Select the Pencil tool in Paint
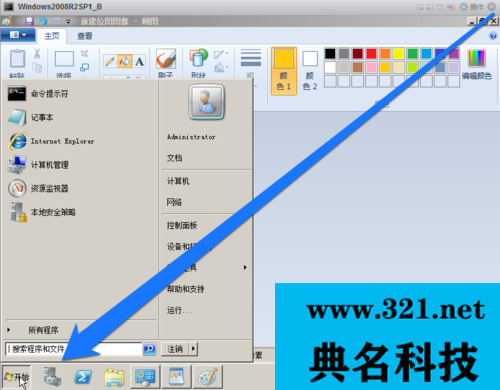This screenshot has width=500, height=390. [110, 61]
